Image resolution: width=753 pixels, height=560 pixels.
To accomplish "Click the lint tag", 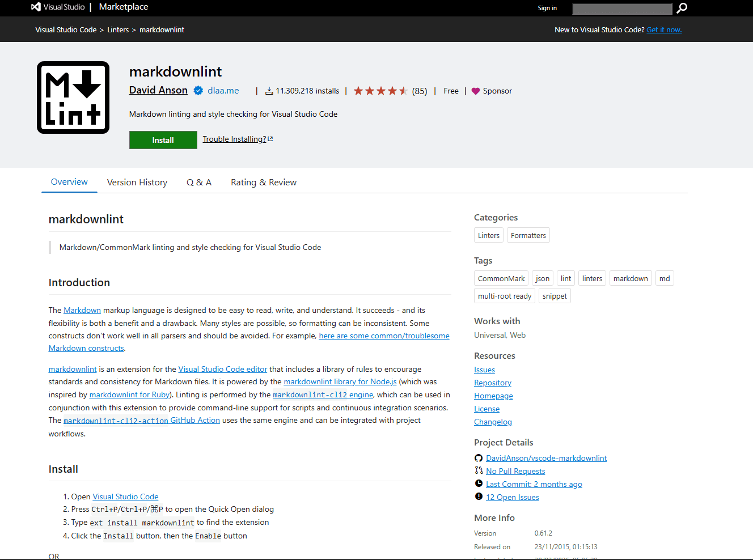I will [x=566, y=278].
